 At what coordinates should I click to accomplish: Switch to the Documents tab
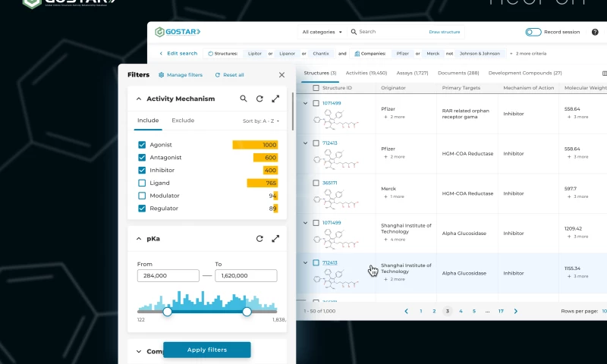[458, 73]
